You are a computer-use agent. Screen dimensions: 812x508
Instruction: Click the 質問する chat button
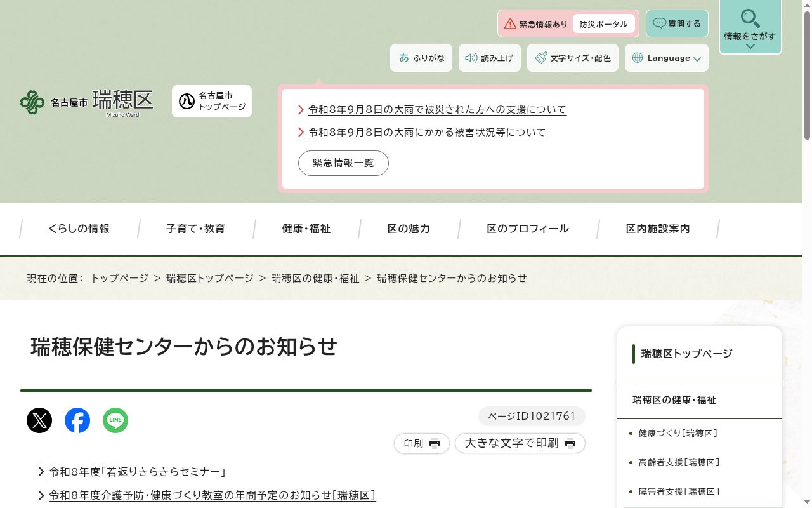click(677, 23)
